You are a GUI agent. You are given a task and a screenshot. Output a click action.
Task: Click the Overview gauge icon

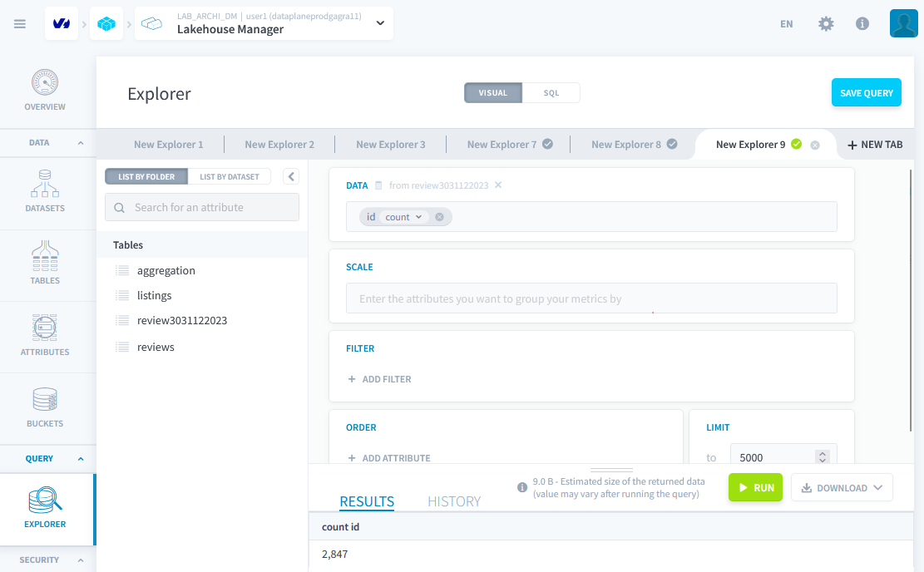(x=45, y=83)
